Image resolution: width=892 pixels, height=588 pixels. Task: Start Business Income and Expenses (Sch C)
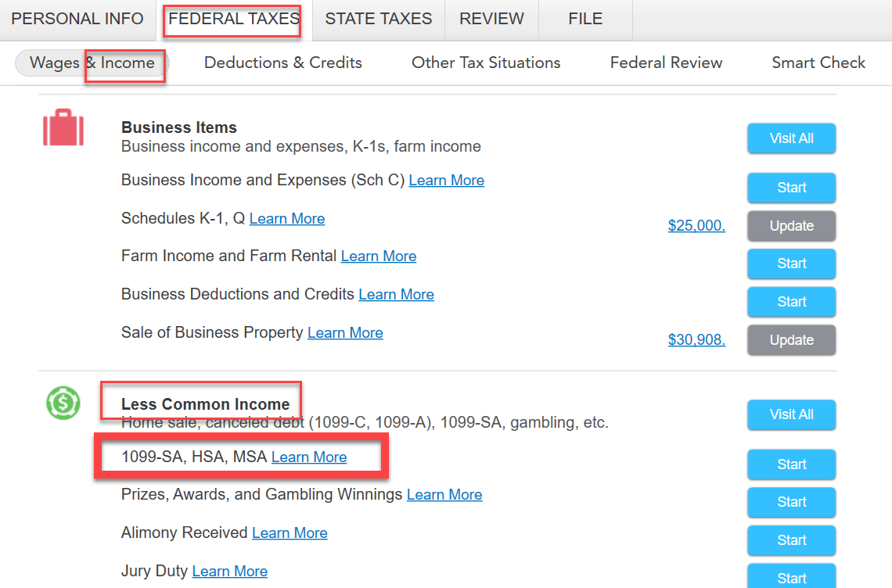click(791, 188)
